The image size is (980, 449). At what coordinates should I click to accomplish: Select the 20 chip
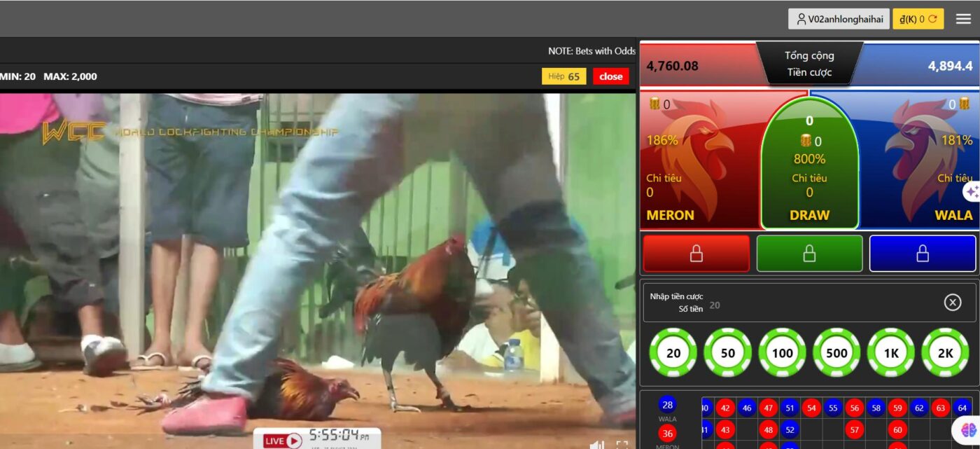pos(673,353)
